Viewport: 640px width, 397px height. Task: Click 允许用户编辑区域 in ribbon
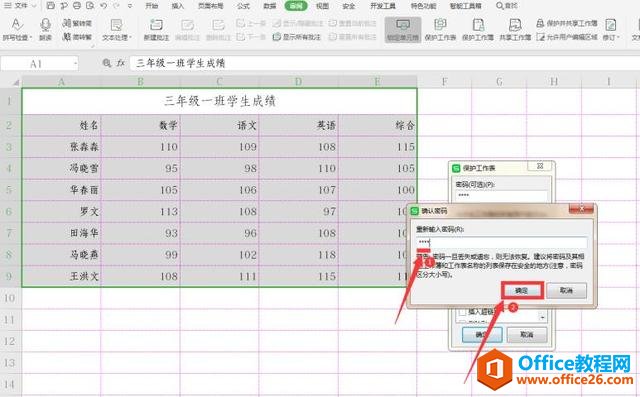[567, 37]
